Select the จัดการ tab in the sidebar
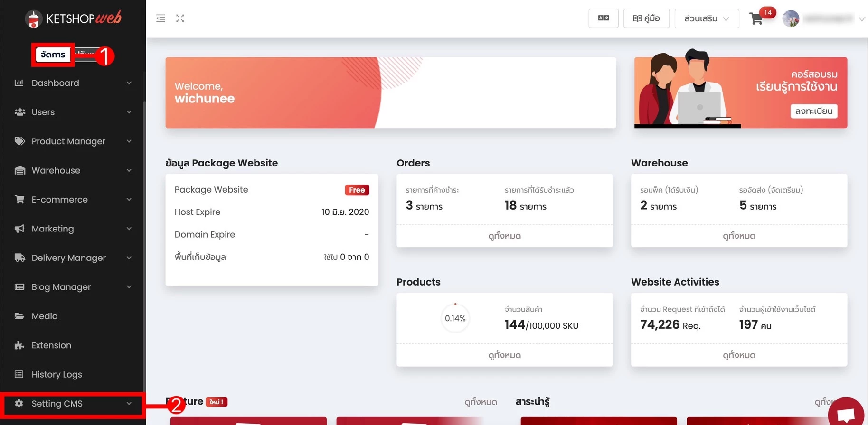This screenshot has width=868, height=425. click(53, 55)
